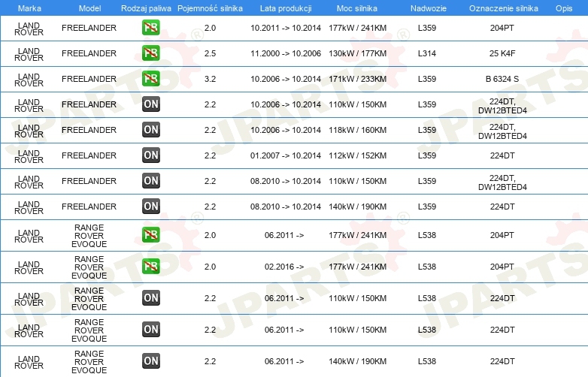
Task: Click petrol icon for Freelander 2.5 row
Action: (x=150, y=53)
